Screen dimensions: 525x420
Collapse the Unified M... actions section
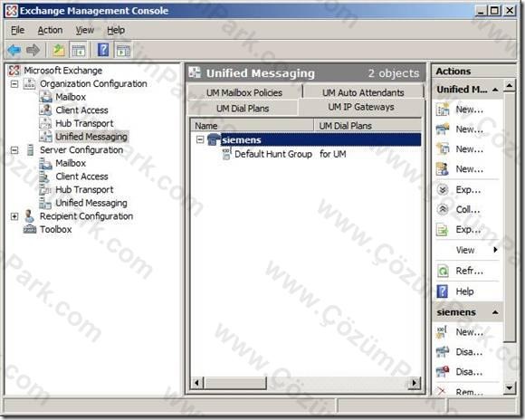[495, 90]
